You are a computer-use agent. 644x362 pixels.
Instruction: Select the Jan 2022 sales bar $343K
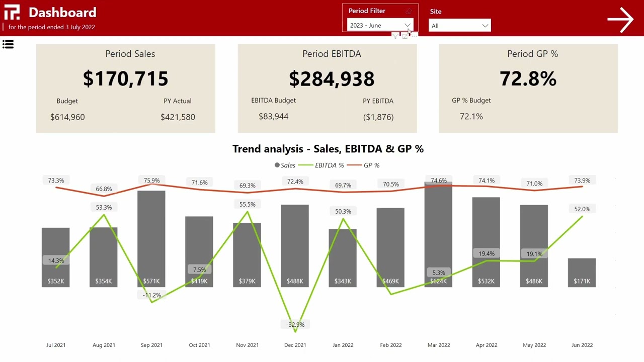[343, 258]
